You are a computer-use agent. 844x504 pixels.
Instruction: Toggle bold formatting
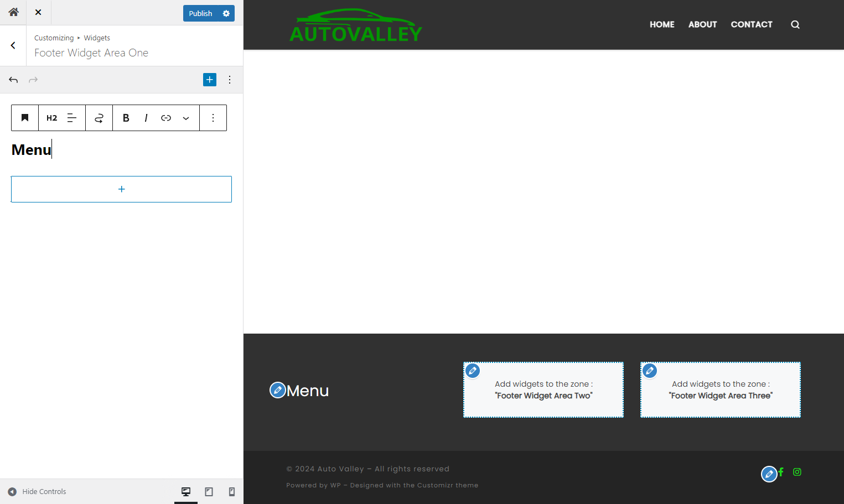(126, 118)
